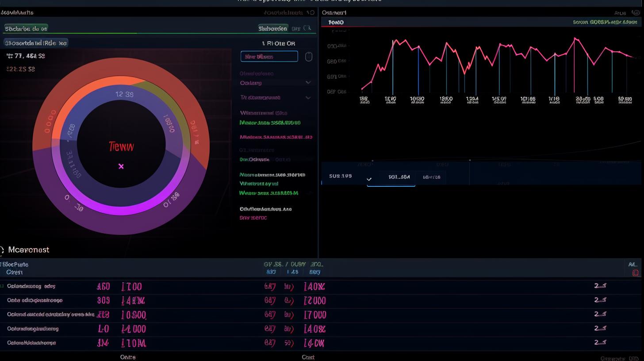Screen dimensions: 644x361
Task: Expand the second chevron dropdown in settings list
Action: coord(308,97)
